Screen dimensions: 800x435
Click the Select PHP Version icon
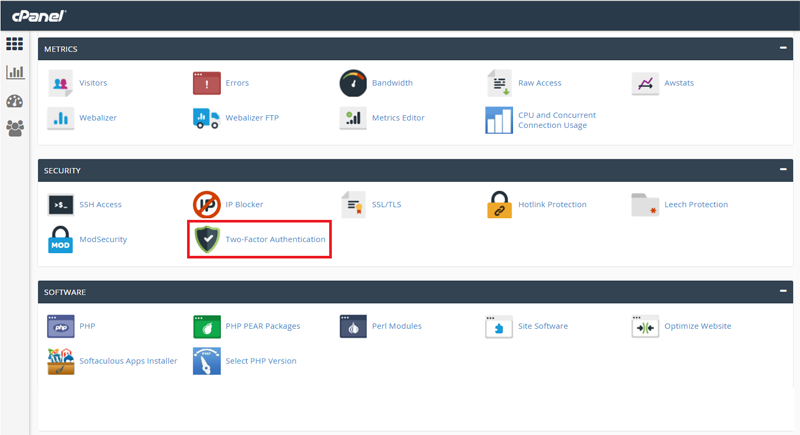click(x=207, y=361)
